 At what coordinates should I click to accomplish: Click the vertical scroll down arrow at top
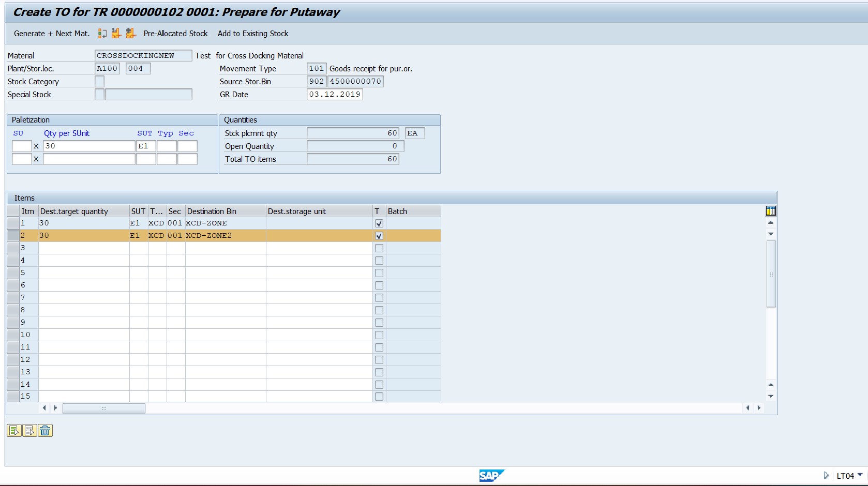tap(771, 234)
